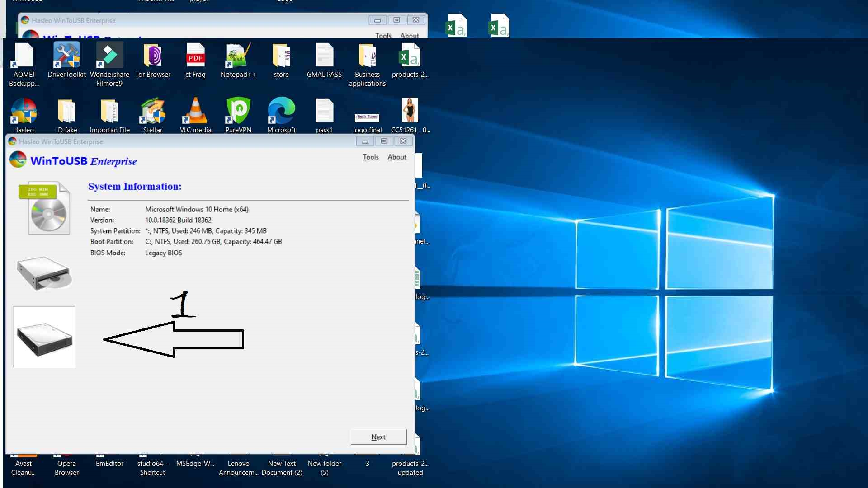
Task: Select the EmEditor desktop icon label
Action: coord(109,464)
